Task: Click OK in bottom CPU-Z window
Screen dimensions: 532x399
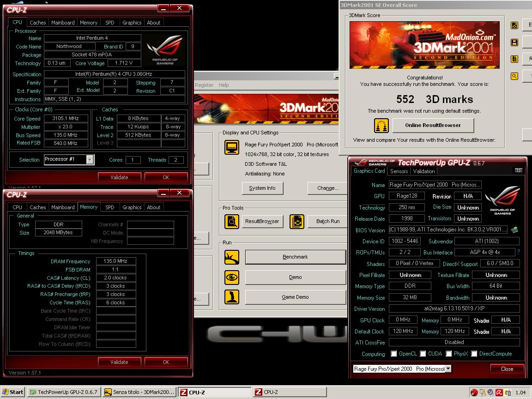Action: 166,362
